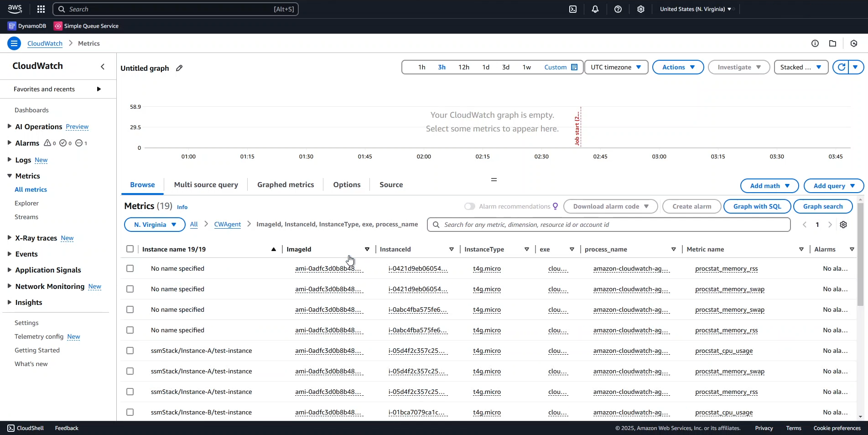
Task: Focus the metric search input field
Action: click(611, 225)
